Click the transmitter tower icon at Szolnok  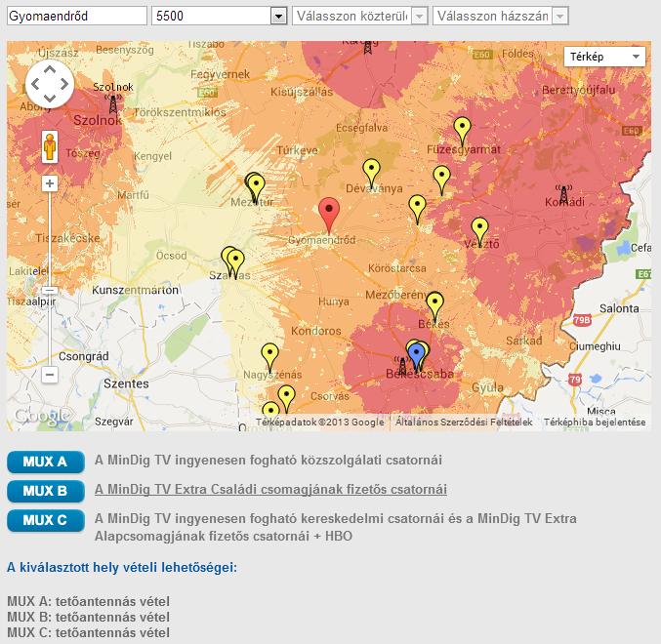coord(113,103)
